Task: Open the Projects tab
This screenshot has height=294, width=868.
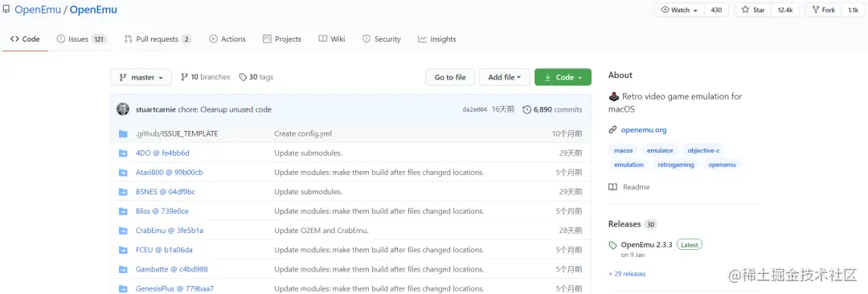Action: (282, 39)
